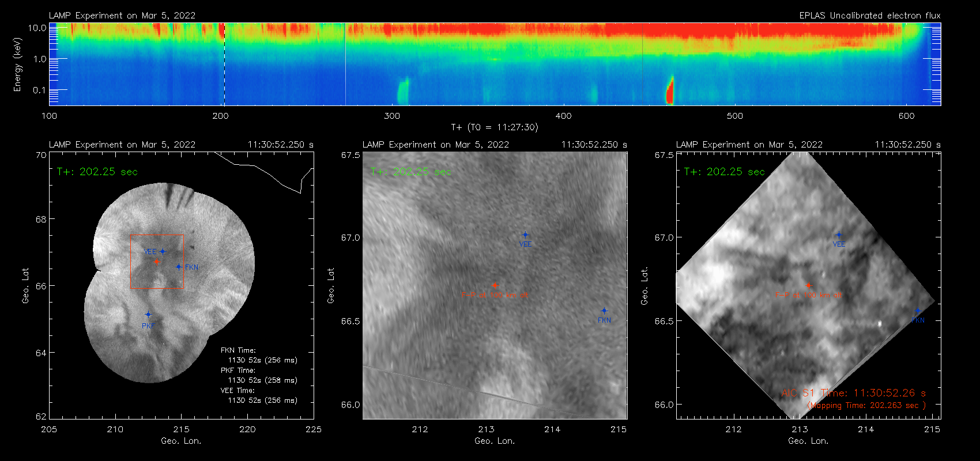This screenshot has height=461, width=980.
Task: Click 'F-P at 100 km alt' label in right panel
Action: point(808,295)
